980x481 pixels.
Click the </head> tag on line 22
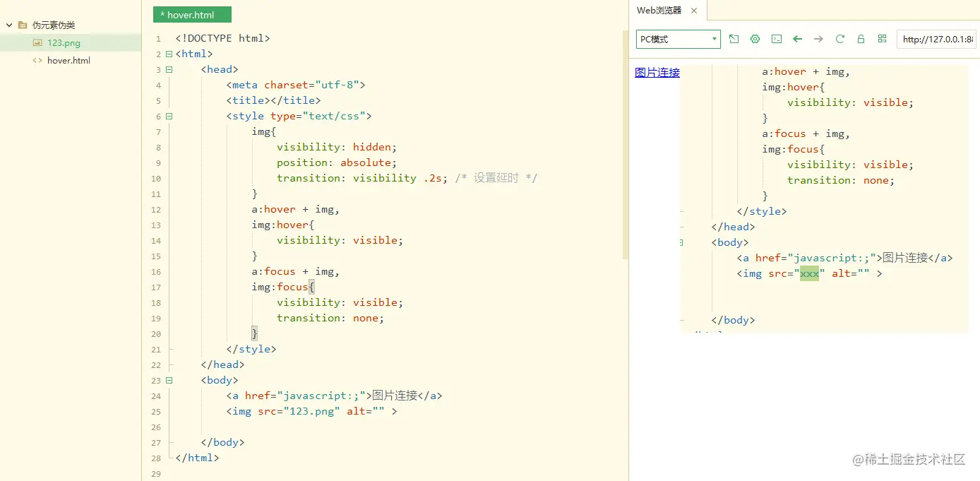(x=222, y=364)
